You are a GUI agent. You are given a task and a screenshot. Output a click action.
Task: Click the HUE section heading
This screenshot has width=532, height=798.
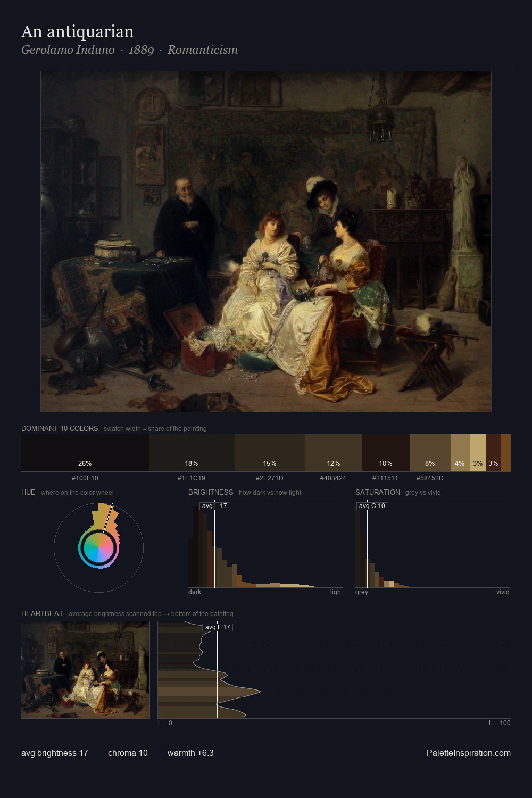[28, 492]
